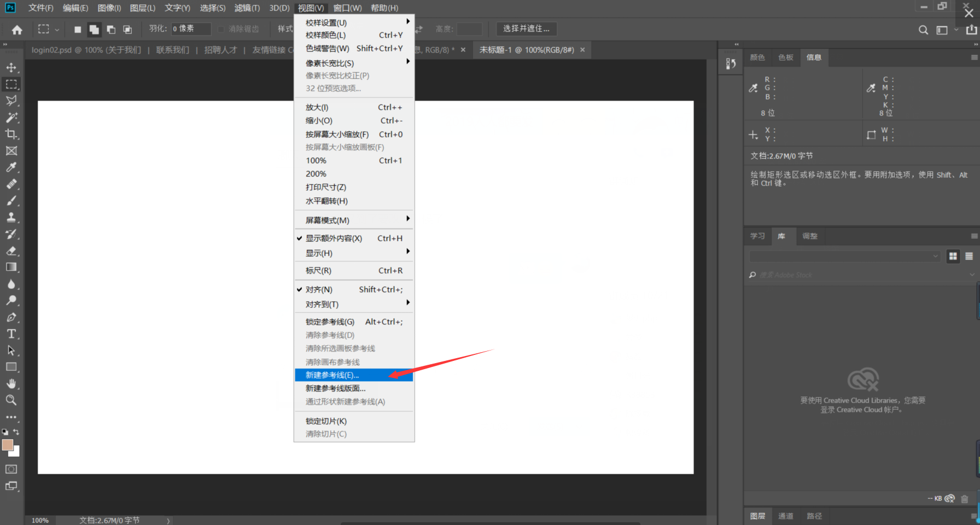Screen dimensions: 980x525
Task: Click the Home icon in options bar
Action: tap(17, 30)
